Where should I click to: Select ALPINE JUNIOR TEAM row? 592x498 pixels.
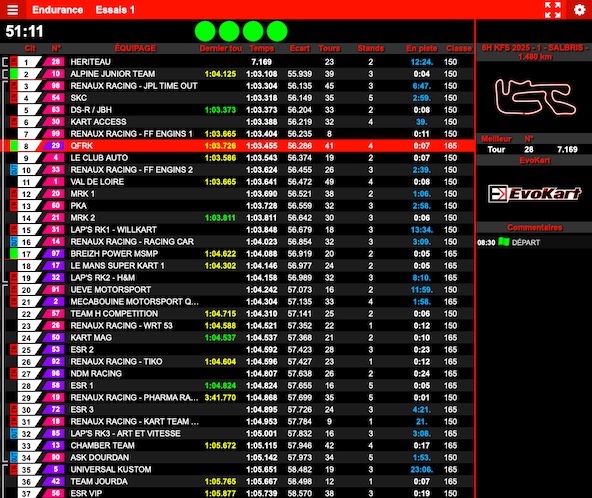coord(238,74)
